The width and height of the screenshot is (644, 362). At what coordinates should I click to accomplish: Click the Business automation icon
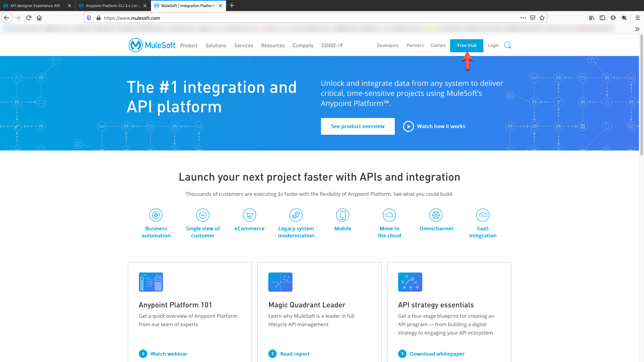[x=156, y=215]
